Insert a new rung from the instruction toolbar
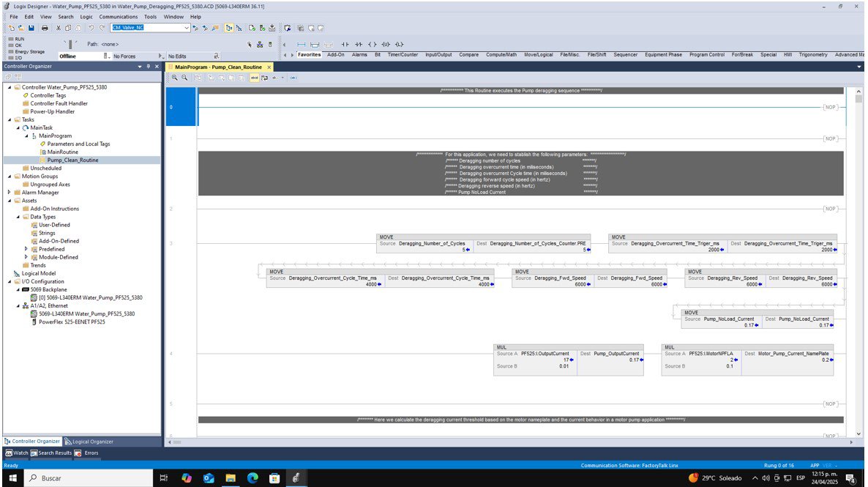Screen dimensions: 868x487 (301, 45)
